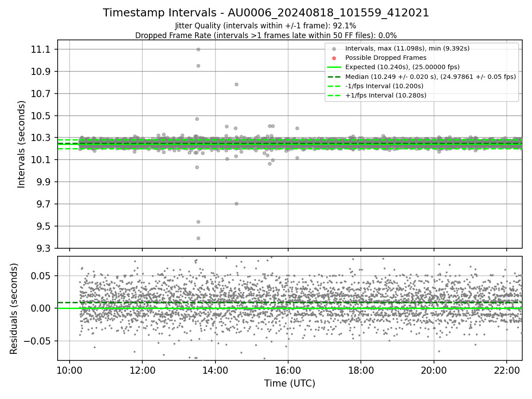
Task: Click the outlier point at 9.7 seconds
Action: [236, 203]
